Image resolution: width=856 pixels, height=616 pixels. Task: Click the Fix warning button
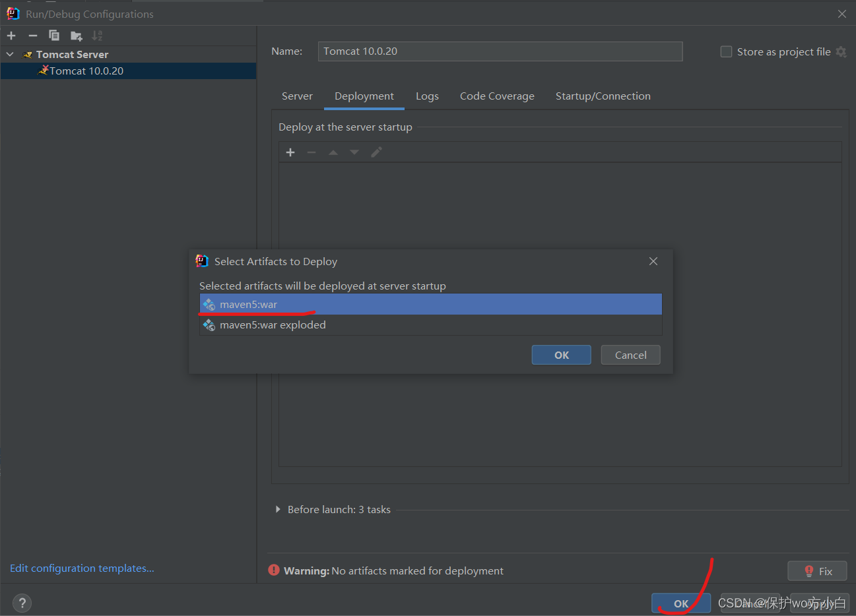point(817,571)
